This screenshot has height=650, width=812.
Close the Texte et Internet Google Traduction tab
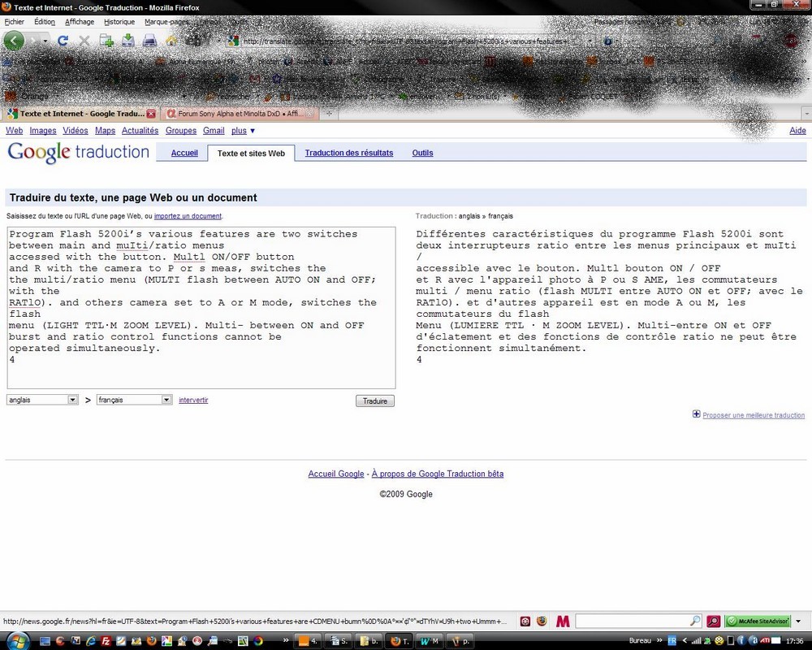tap(151, 114)
